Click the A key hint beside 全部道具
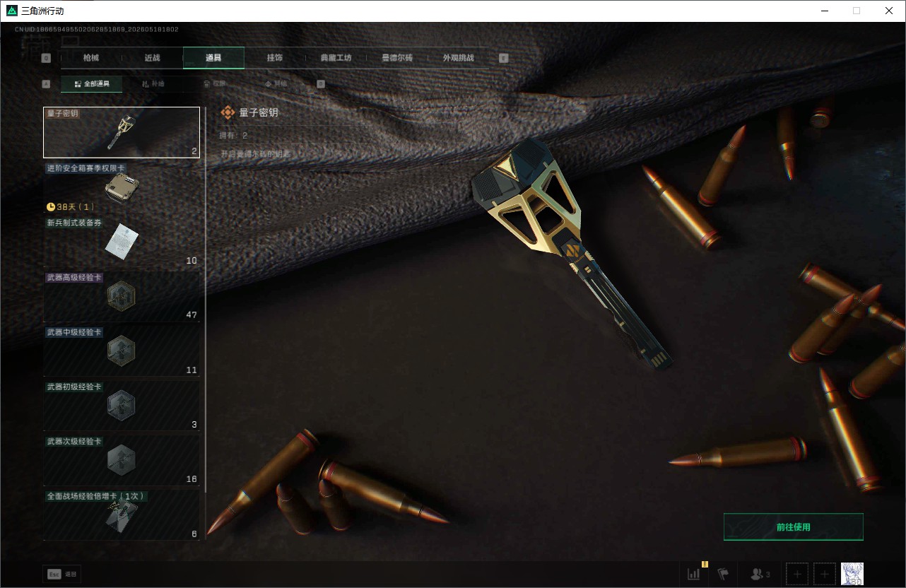 tap(47, 84)
